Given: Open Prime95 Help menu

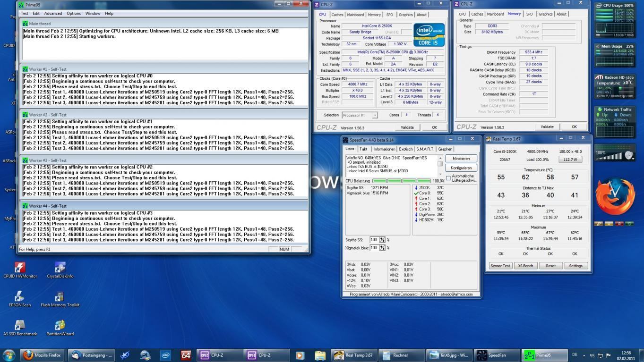Looking at the screenshot, I should (x=109, y=13).
